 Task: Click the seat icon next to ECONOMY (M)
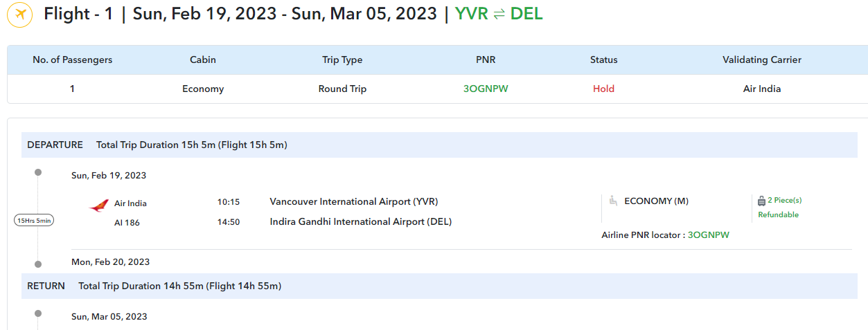point(612,201)
